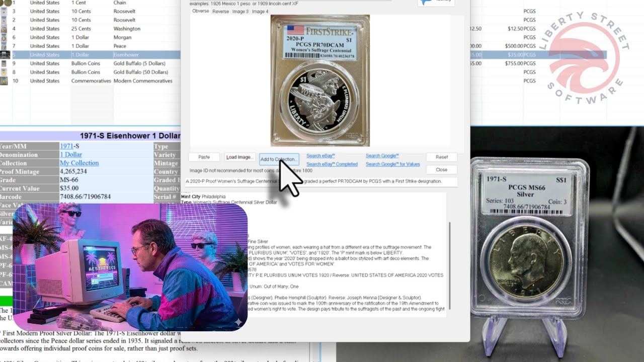This screenshot has height=362, width=644.
Task: Open the Search eBay link
Action: 320,156
